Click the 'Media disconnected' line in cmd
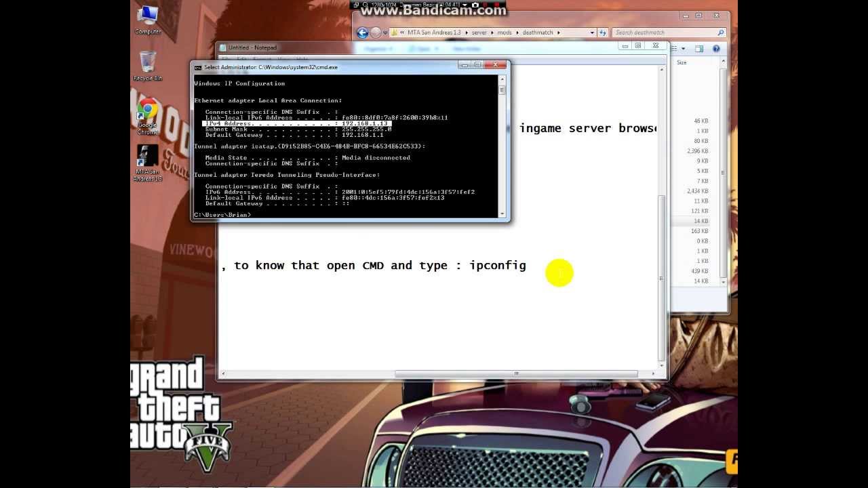 [308, 158]
